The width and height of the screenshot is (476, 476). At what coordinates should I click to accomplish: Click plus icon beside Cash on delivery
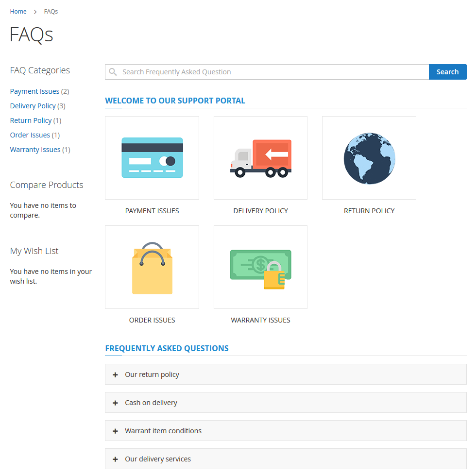[x=115, y=403]
